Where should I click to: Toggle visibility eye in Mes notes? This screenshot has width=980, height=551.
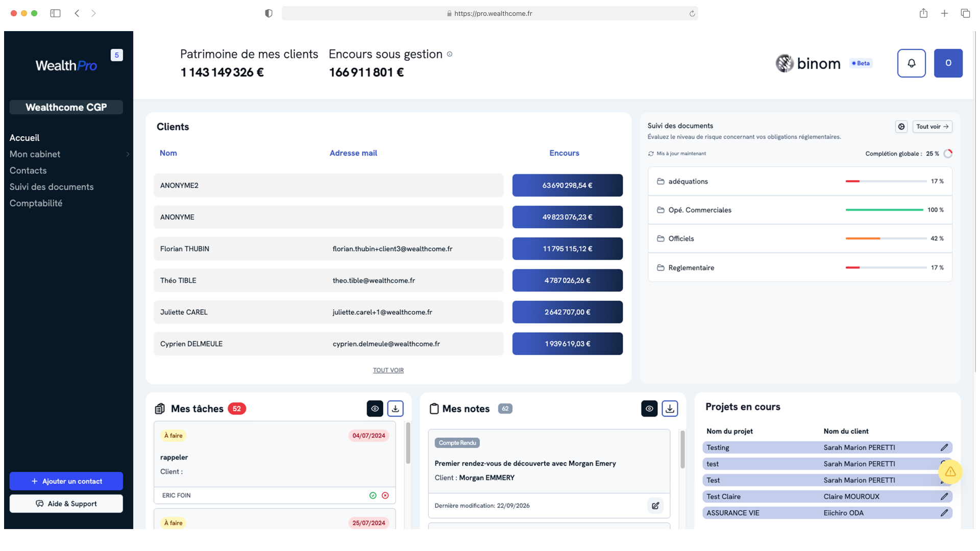649,409
